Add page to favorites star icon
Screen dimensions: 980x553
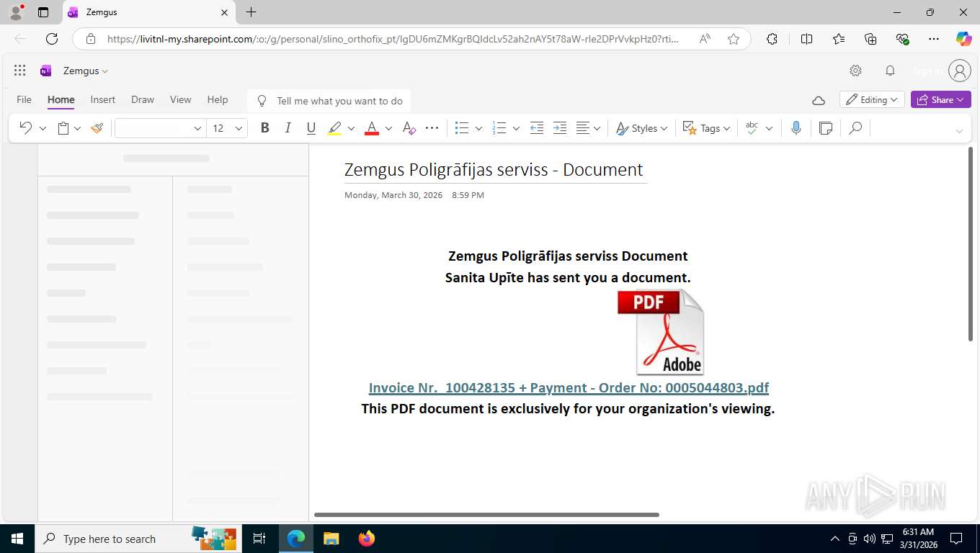[734, 39]
